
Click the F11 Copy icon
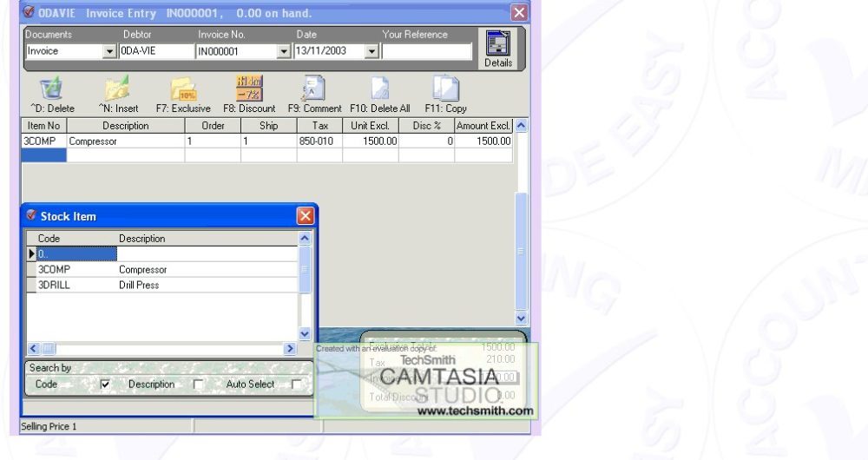click(x=445, y=89)
